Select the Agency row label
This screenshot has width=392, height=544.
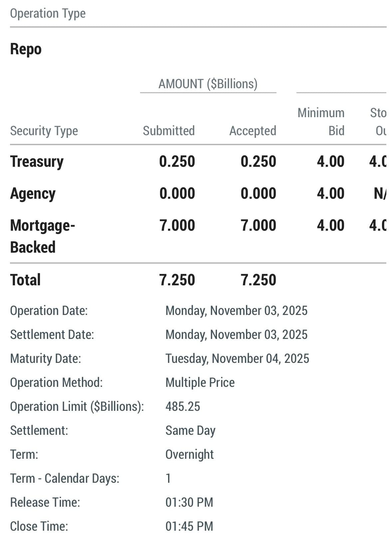[33, 194]
